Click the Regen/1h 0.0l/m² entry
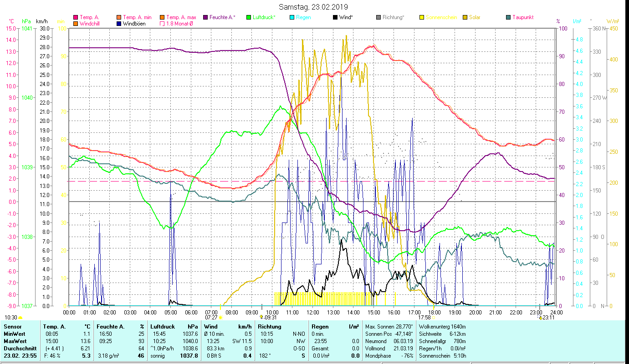Image resolution: width=629 pixels, height=364 pixels. (x=442, y=349)
